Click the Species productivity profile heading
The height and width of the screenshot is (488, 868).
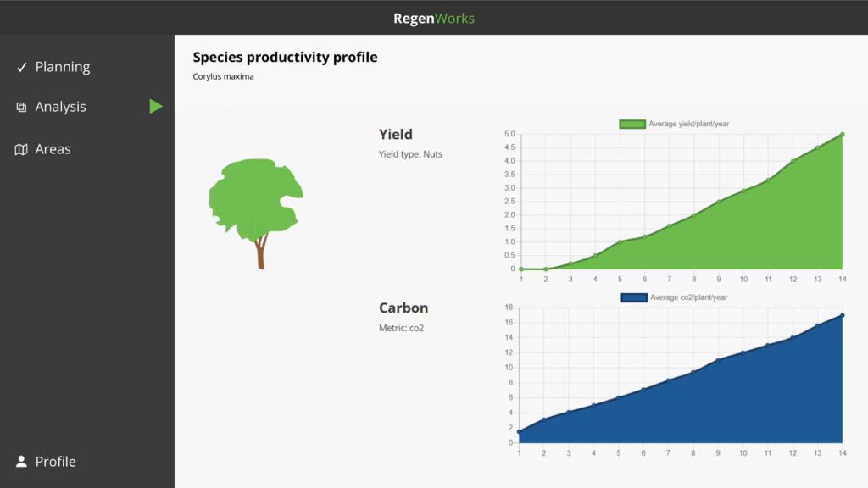point(285,57)
